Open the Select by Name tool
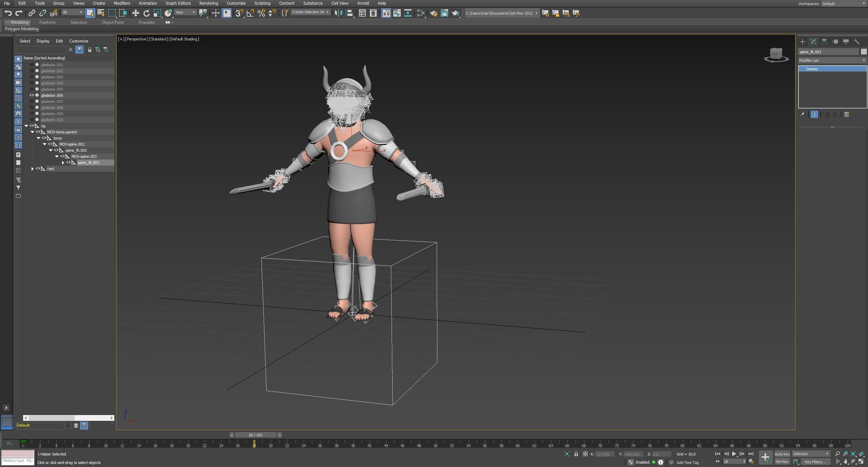Viewport: 868px width, 467px height. coord(101,13)
